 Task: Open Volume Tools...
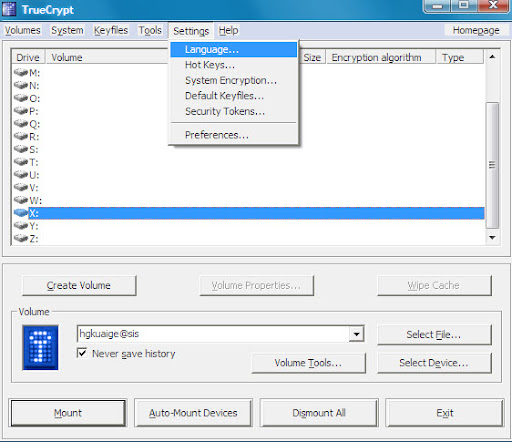308,363
